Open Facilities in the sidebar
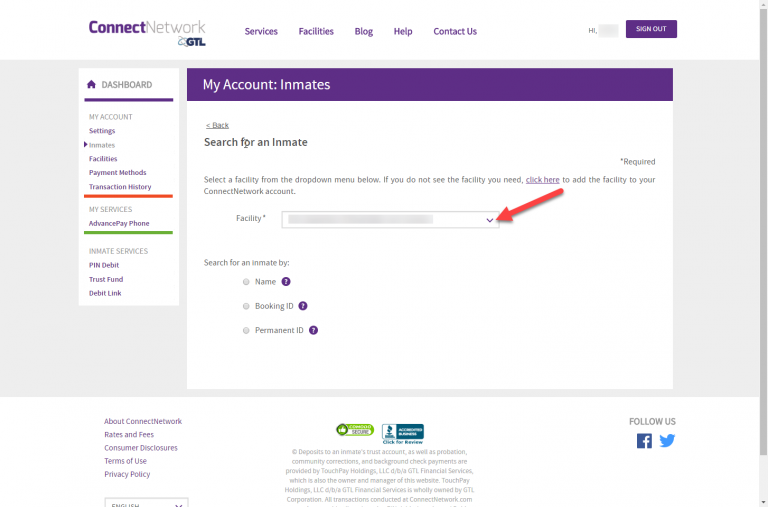This screenshot has width=768, height=507. point(103,159)
